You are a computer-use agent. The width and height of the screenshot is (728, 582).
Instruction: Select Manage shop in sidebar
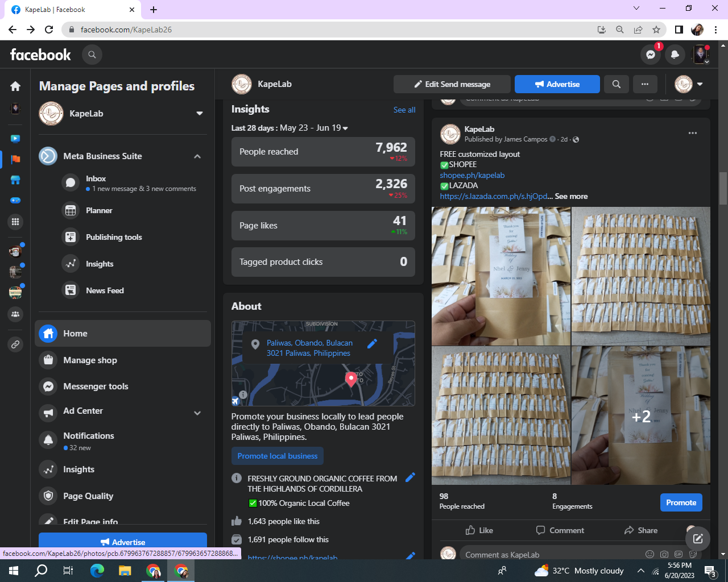point(123,360)
